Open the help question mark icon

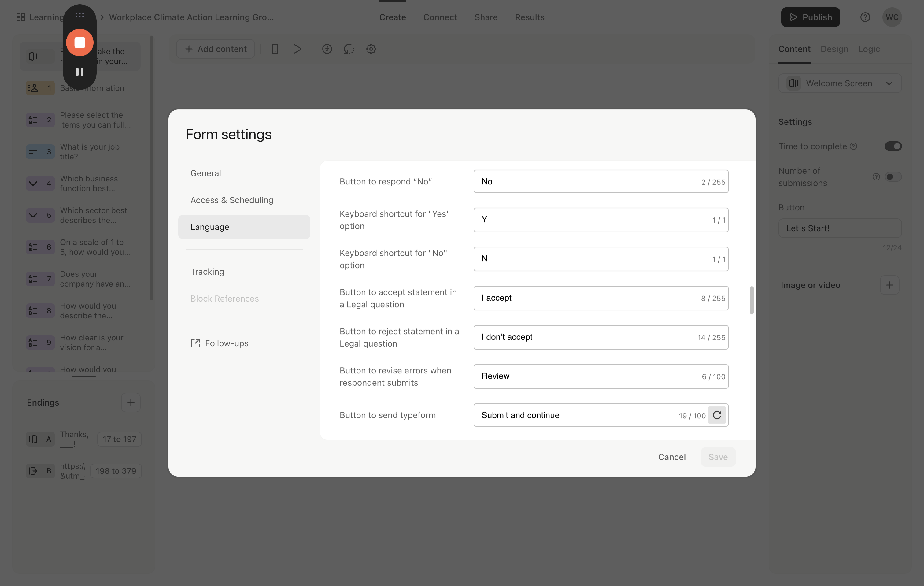click(x=865, y=17)
